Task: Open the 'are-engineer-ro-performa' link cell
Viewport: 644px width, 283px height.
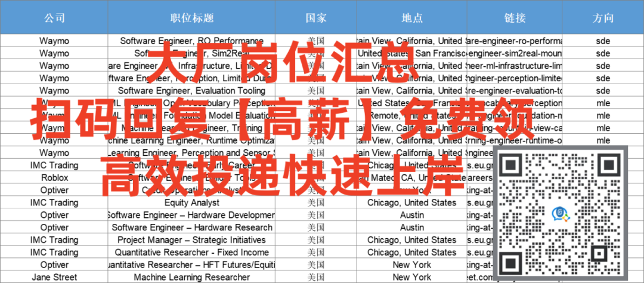Action: click(x=515, y=41)
